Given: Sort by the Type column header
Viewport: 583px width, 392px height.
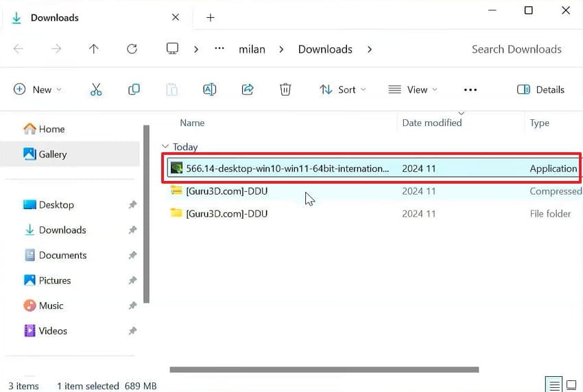Looking at the screenshot, I should click(539, 123).
